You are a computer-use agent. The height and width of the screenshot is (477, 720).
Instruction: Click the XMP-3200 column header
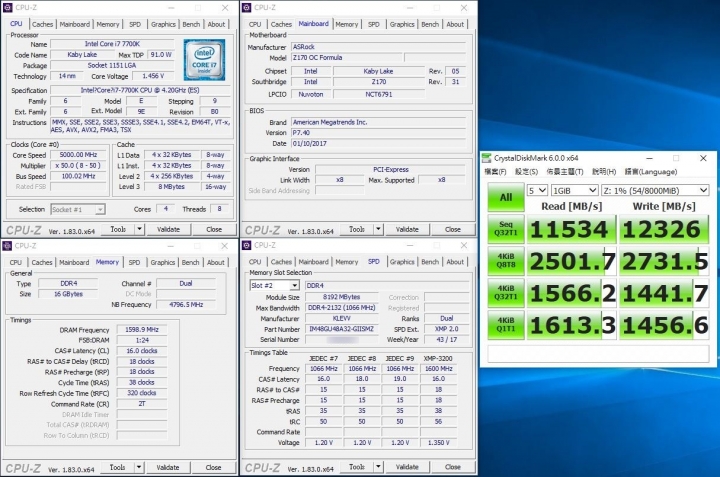(438, 359)
